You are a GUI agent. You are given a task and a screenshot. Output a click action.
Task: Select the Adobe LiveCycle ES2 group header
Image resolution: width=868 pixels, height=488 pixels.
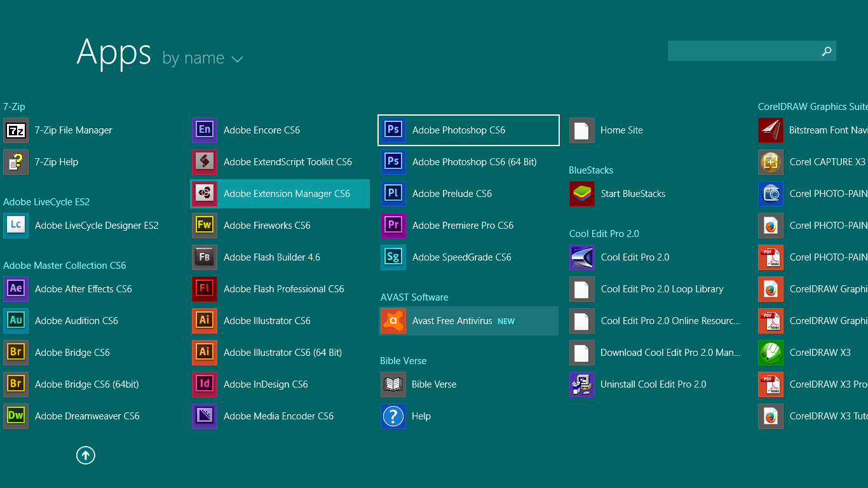(46, 202)
